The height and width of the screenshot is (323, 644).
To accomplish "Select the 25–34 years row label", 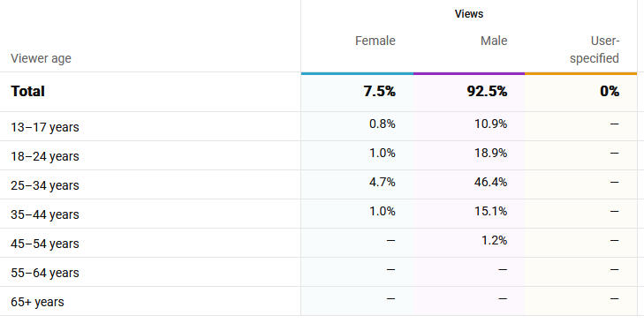I will pos(45,185).
